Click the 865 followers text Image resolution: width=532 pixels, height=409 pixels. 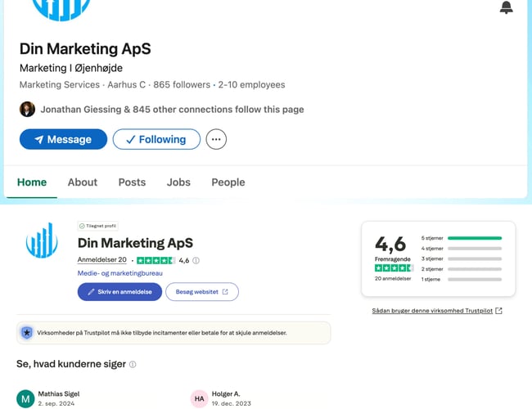click(182, 84)
